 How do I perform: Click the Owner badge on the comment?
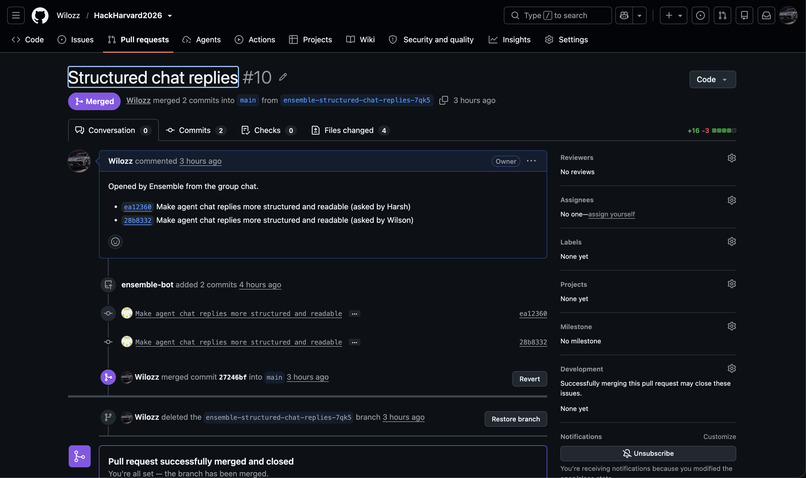tap(506, 161)
